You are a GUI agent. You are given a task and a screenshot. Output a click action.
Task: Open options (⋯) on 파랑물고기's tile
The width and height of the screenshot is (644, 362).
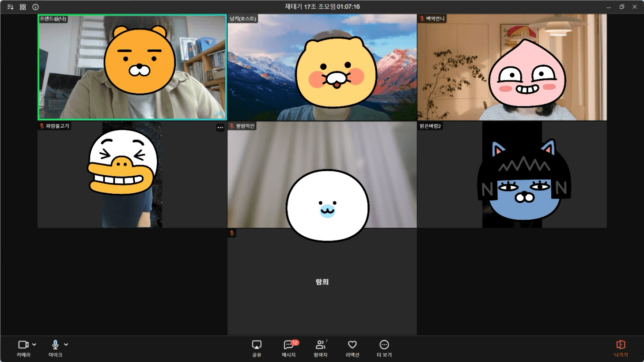click(x=220, y=128)
